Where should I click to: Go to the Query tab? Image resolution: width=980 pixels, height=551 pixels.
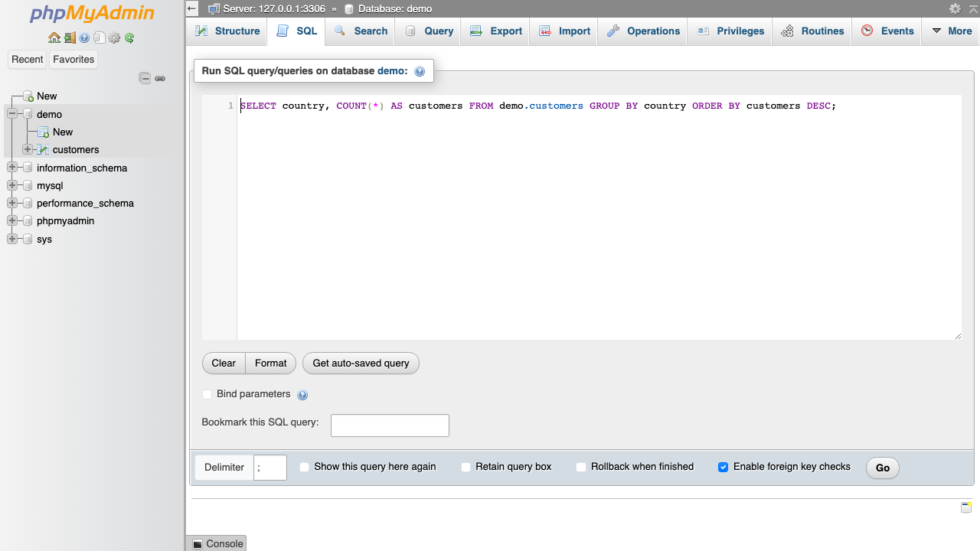click(429, 31)
